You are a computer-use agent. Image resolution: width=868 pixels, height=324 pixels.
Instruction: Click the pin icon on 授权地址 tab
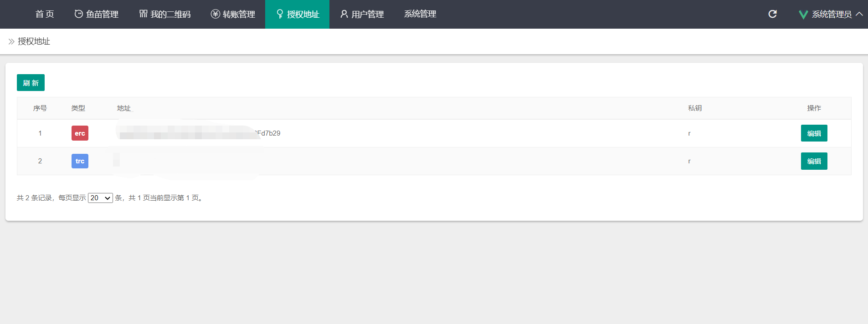point(280,14)
